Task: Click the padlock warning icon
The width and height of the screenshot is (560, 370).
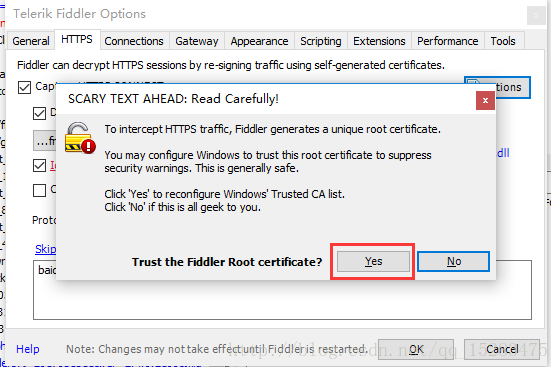Action: tap(80, 138)
